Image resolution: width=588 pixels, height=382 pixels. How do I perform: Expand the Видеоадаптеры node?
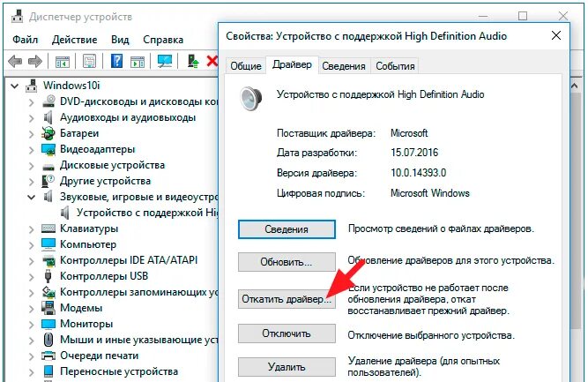coord(32,150)
